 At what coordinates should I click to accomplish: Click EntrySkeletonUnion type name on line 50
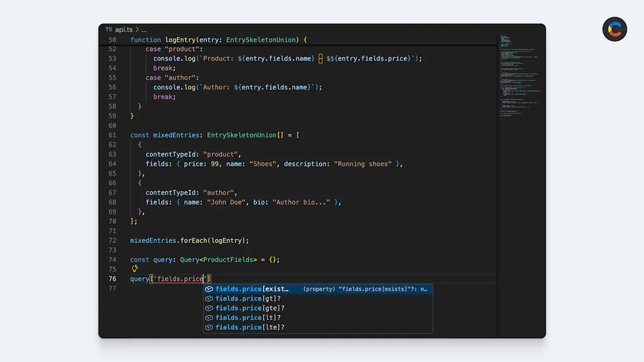tap(261, 39)
